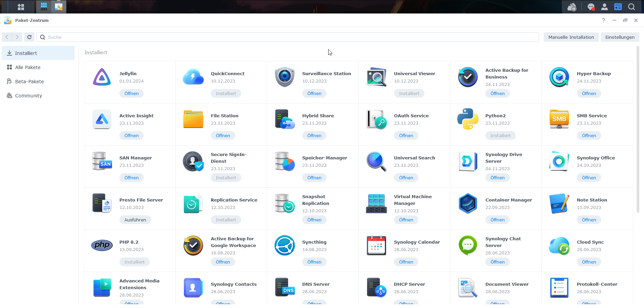This screenshot has height=308, width=644.
Task: Click Installiert button under Python2
Action: coord(501,135)
